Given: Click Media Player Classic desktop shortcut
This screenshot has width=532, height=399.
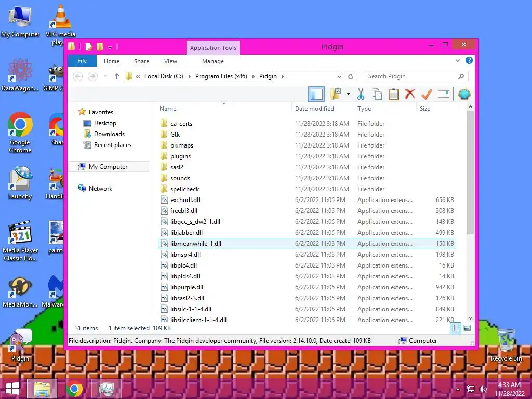Looking at the screenshot, I should pyautogui.click(x=20, y=241).
